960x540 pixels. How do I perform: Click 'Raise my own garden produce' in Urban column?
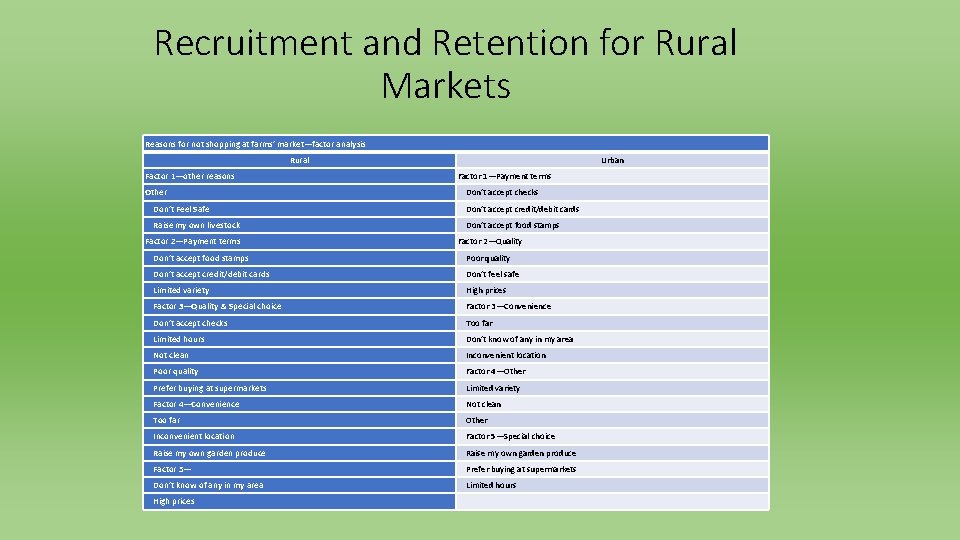click(612, 453)
